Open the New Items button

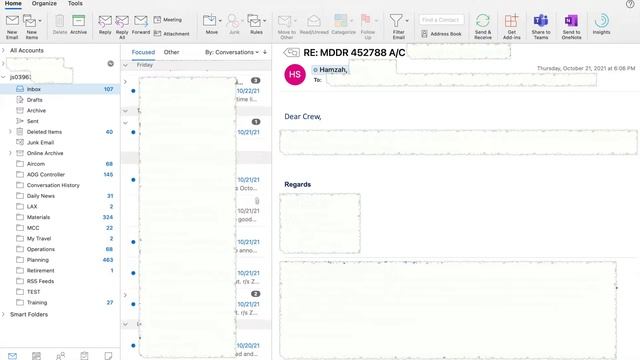click(x=32, y=27)
